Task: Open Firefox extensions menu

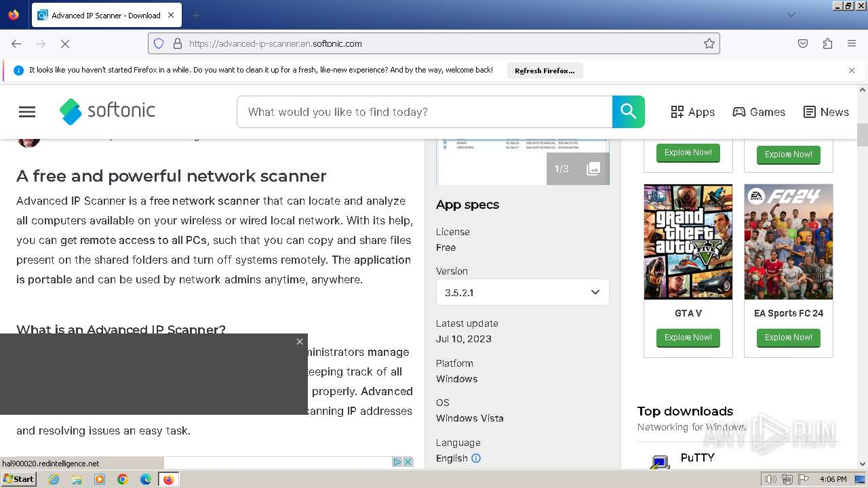Action: coord(827,43)
